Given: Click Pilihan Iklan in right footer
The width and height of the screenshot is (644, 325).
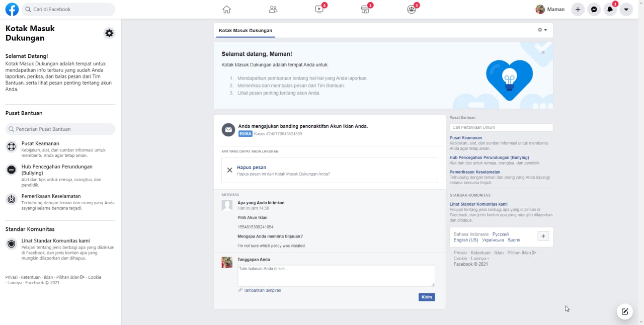Looking at the screenshot, I should click(x=522, y=253).
